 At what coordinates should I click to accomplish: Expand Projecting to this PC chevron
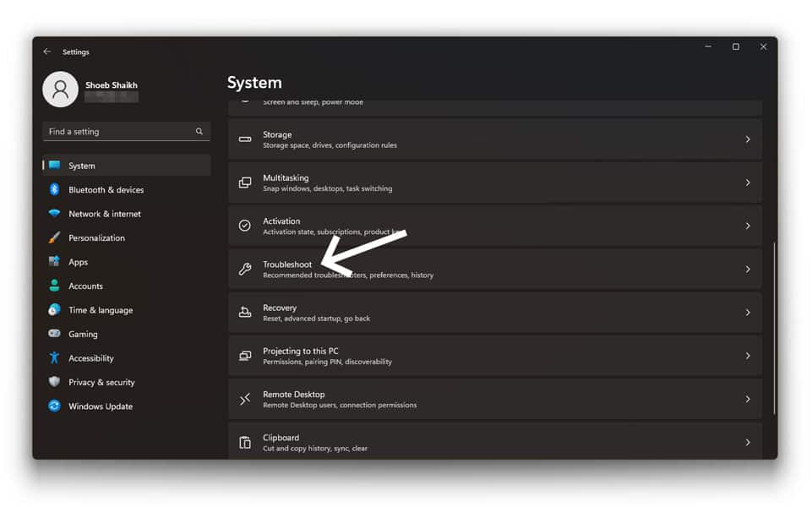tap(748, 356)
